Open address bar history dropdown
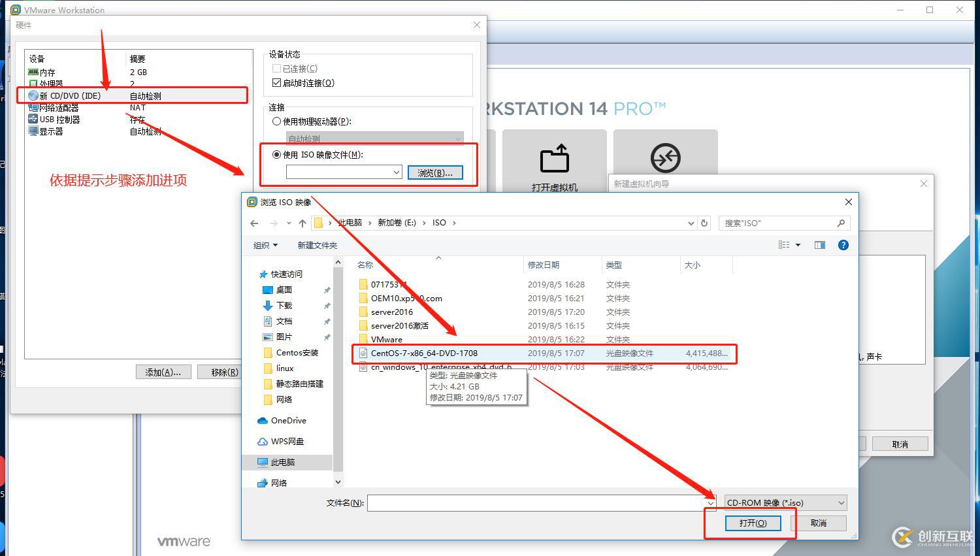This screenshot has height=556, width=980. point(691,223)
